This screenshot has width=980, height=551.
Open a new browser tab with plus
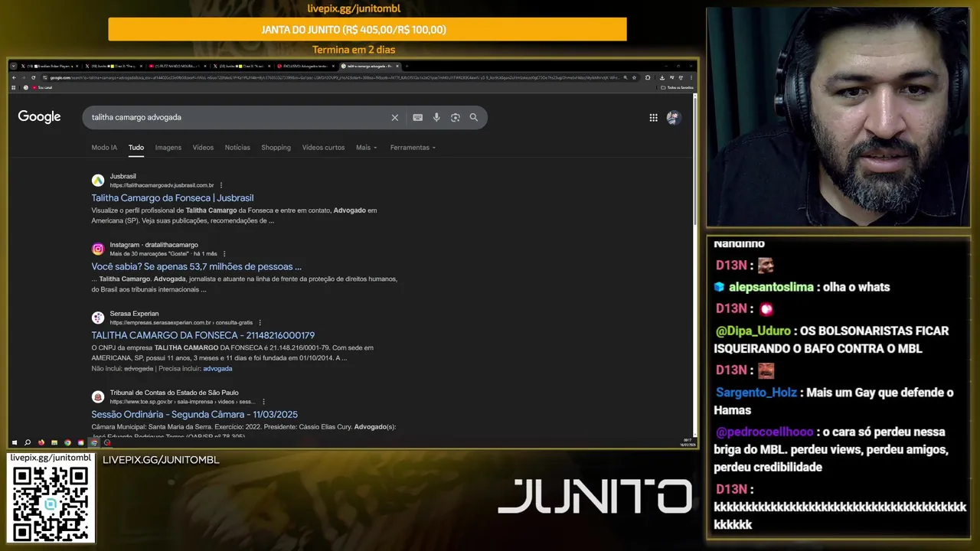click(407, 66)
